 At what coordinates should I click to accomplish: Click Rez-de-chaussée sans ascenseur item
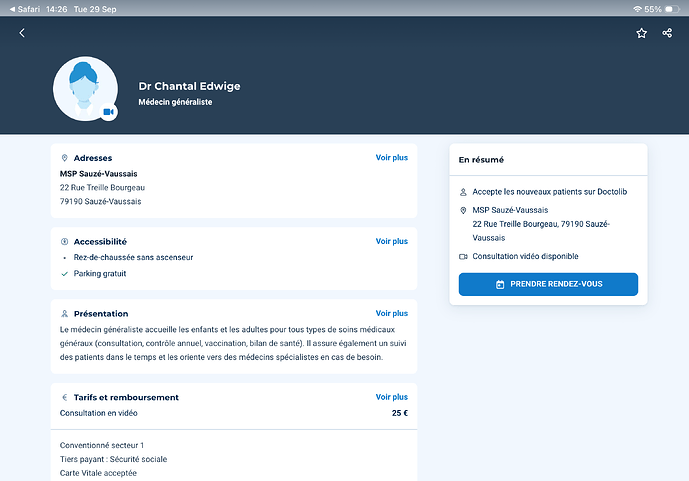click(133, 257)
